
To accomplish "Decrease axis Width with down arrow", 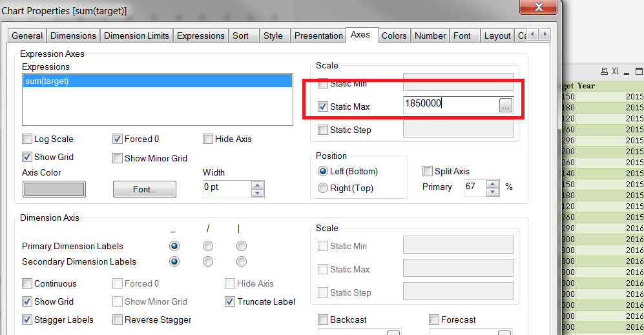I will pyautogui.click(x=257, y=192).
